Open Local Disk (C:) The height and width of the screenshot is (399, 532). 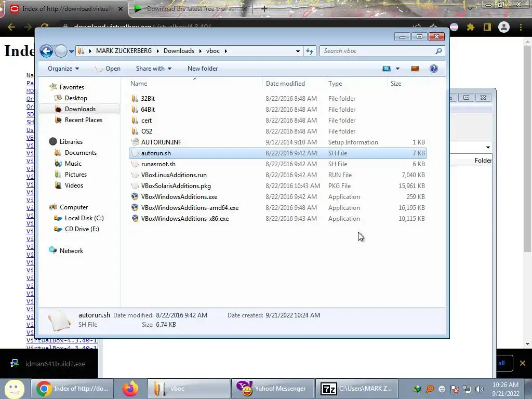84,218
